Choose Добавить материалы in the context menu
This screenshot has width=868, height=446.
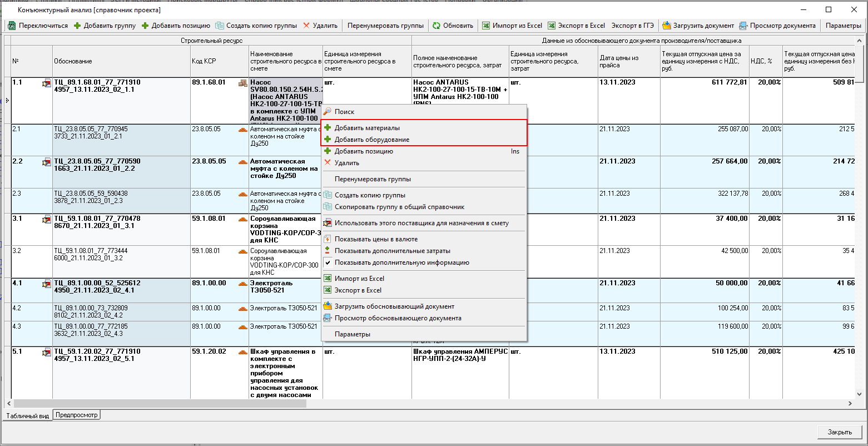point(367,128)
